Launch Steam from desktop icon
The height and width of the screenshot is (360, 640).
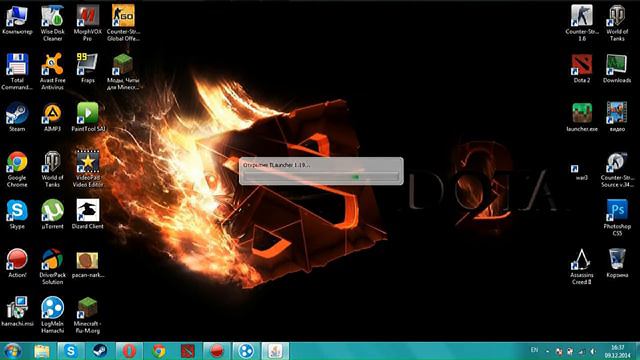(x=17, y=117)
